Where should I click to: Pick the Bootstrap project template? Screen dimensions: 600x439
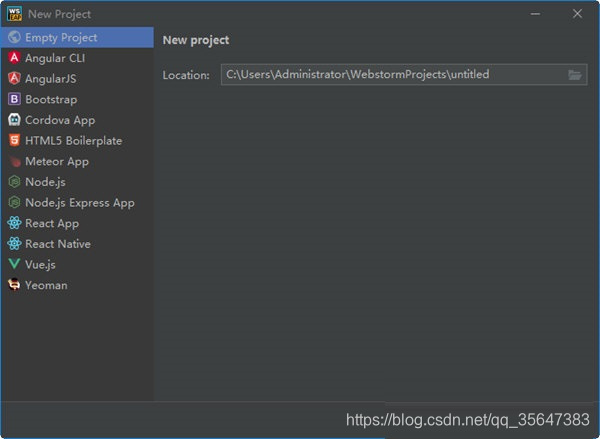click(77, 99)
